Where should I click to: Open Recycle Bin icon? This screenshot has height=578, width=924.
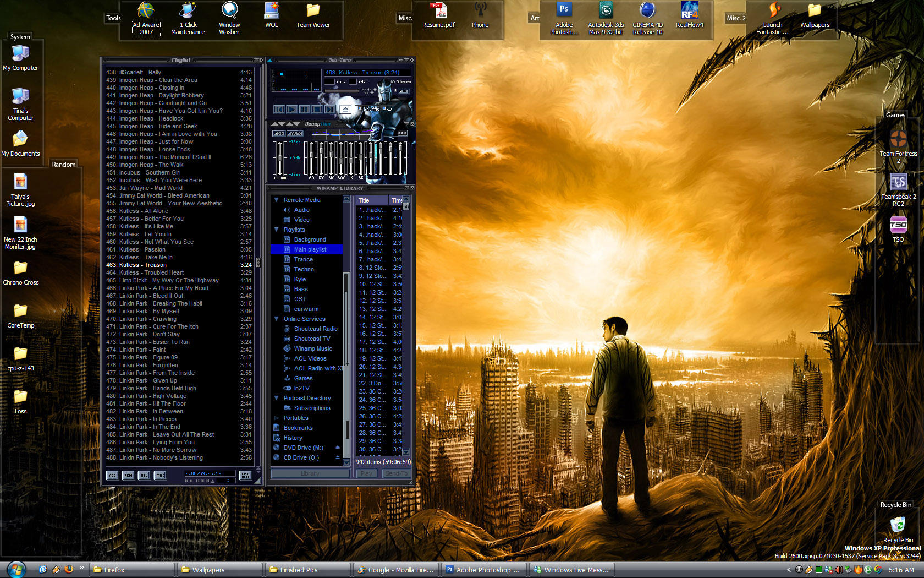[898, 529]
